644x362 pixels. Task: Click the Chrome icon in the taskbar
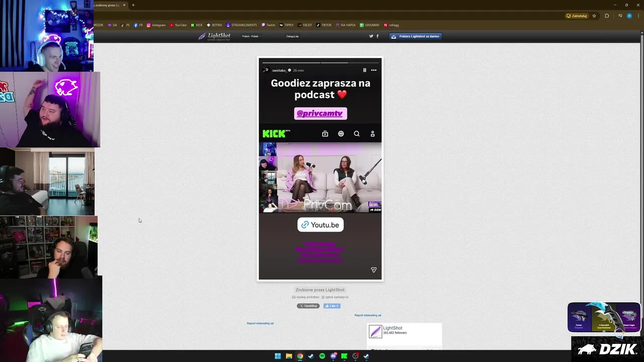(300, 356)
